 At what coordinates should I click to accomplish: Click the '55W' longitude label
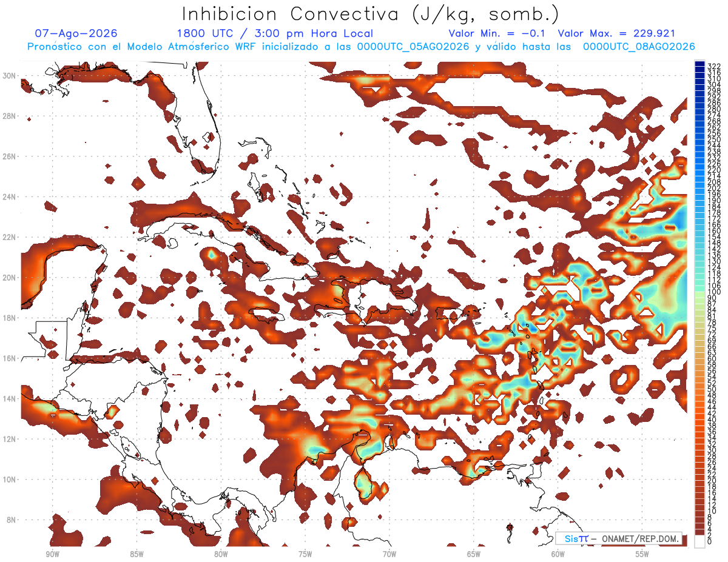tap(642, 554)
